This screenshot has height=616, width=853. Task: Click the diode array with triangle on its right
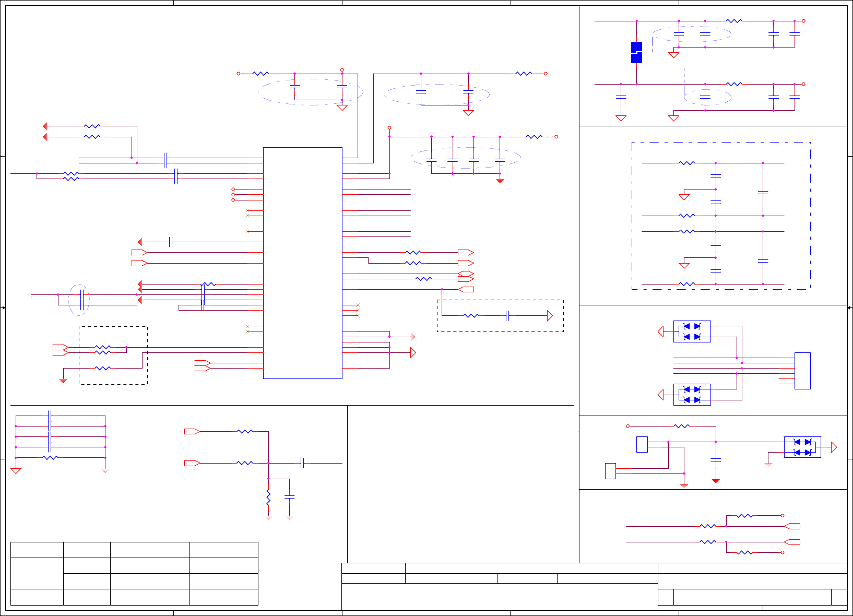[x=802, y=447]
